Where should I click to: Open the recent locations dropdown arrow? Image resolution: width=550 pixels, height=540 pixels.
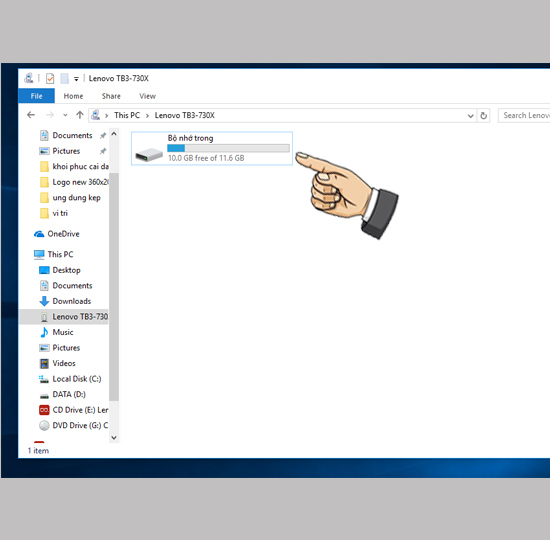click(x=65, y=115)
